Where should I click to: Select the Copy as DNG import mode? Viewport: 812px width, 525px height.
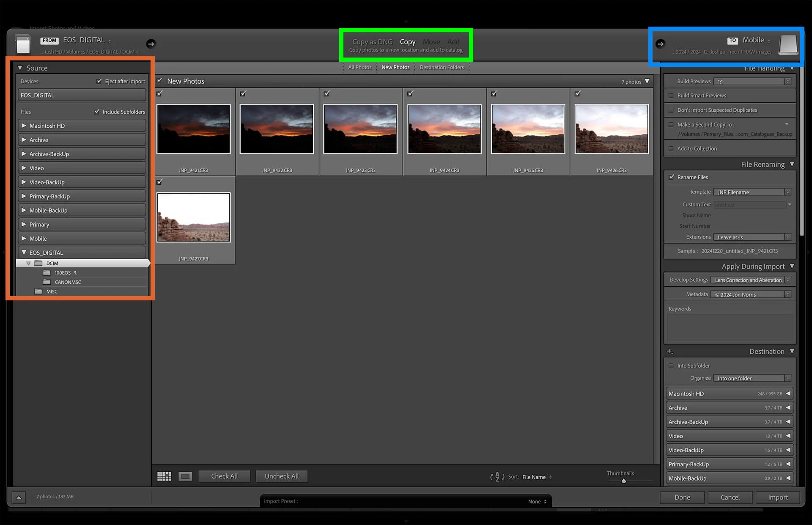(372, 41)
